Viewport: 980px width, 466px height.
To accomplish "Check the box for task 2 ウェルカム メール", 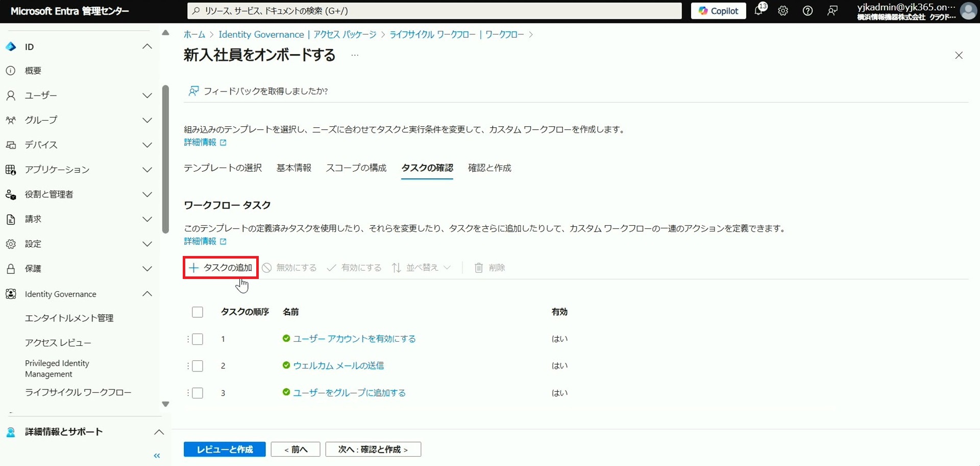I will point(198,366).
